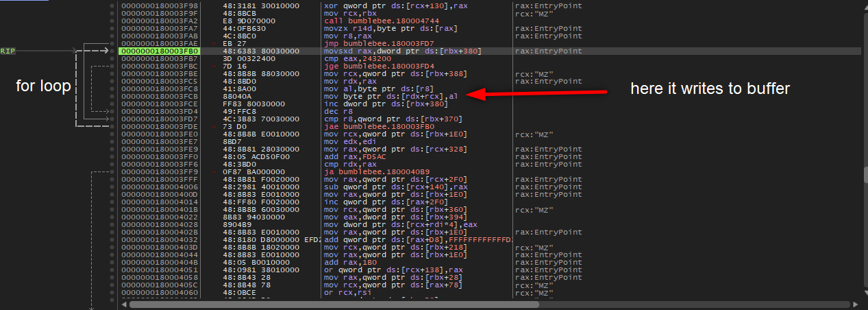Image resolution: width=868 pixels, height=310 pixels.
Task: Click the horizontal scrollbar left arrow
Action: click(x=123, y=305)
